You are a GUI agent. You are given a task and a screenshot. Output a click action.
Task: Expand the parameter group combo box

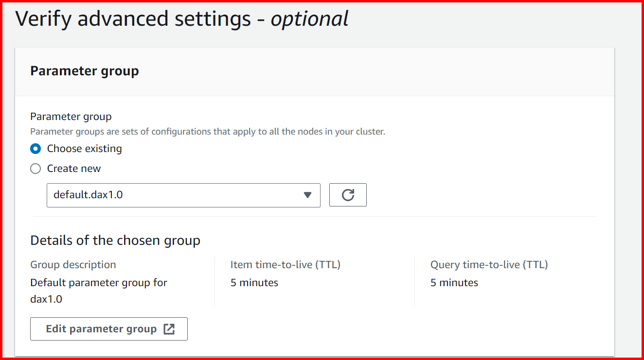point(183,195)
